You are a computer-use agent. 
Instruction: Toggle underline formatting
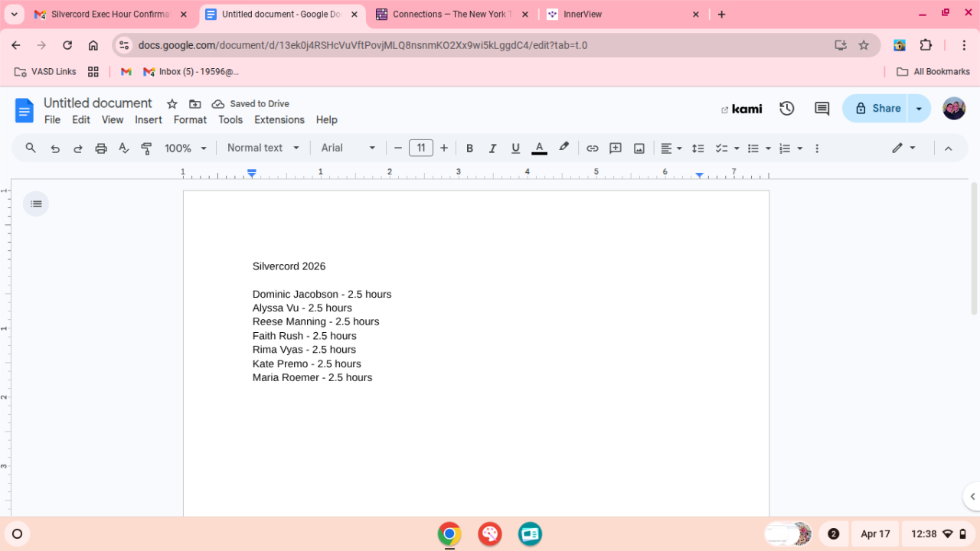(516, 148)
